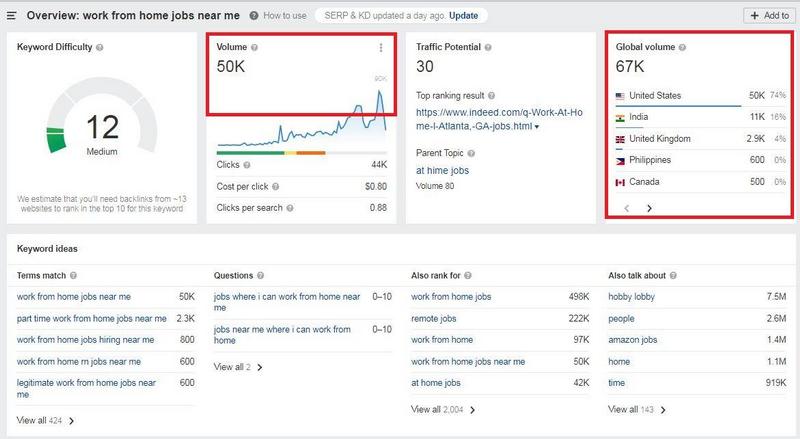
Task: Go to previous page of Global volume countries
Action: (x=627, y=208)
